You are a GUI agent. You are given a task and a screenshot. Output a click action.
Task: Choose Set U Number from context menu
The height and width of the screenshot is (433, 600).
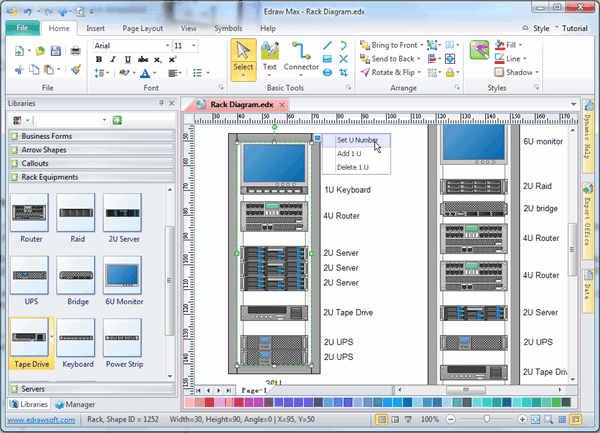pyautogui.click(x=356, y=141)
